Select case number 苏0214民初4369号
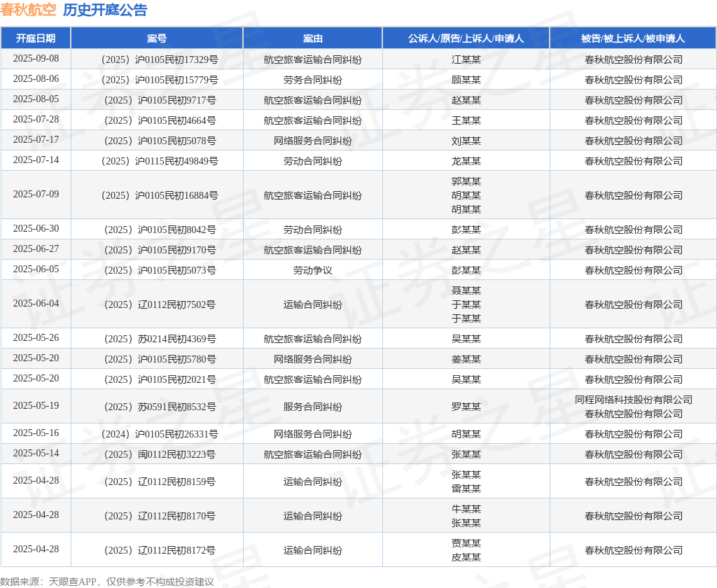The image size is (717, 588). 160,339
